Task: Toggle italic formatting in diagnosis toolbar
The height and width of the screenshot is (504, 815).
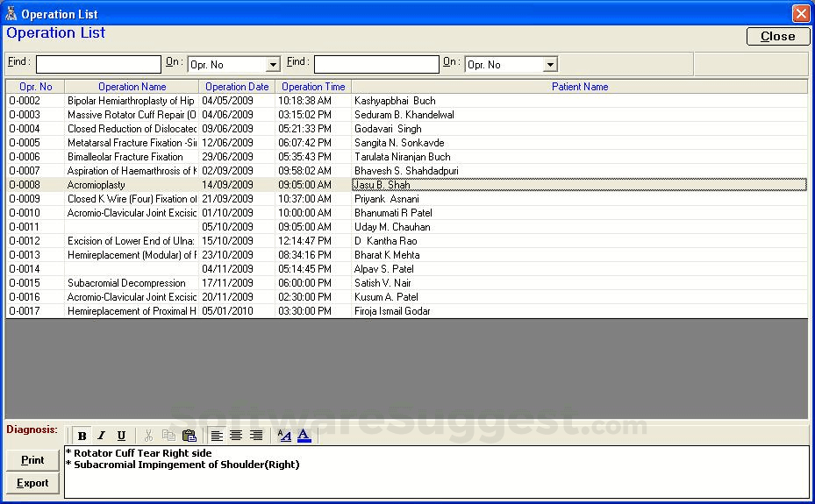Action: point(101,436)
